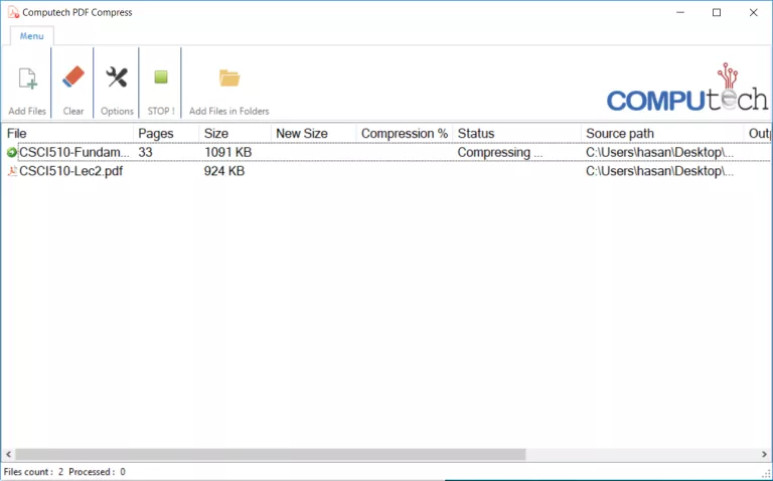Sort by the Size column header
Viewport: 773px width, 481px height.
(235, 134)
